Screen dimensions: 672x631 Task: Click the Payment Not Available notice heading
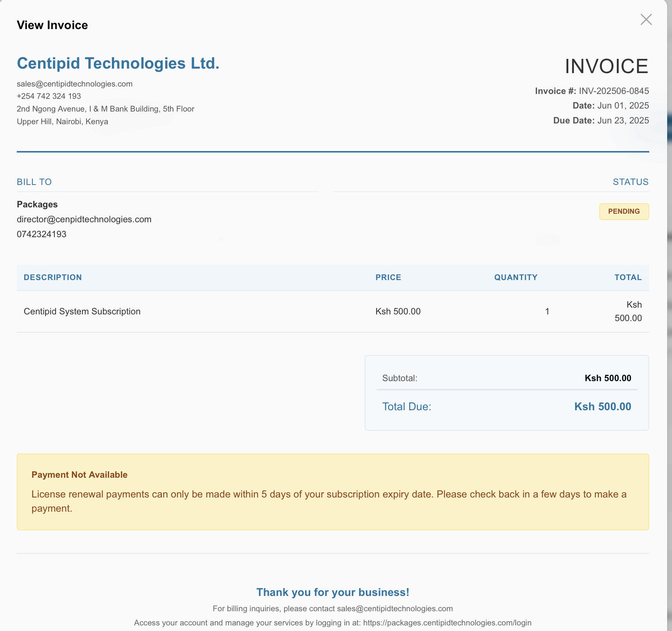pyautogui.click(x=79, y=475)
